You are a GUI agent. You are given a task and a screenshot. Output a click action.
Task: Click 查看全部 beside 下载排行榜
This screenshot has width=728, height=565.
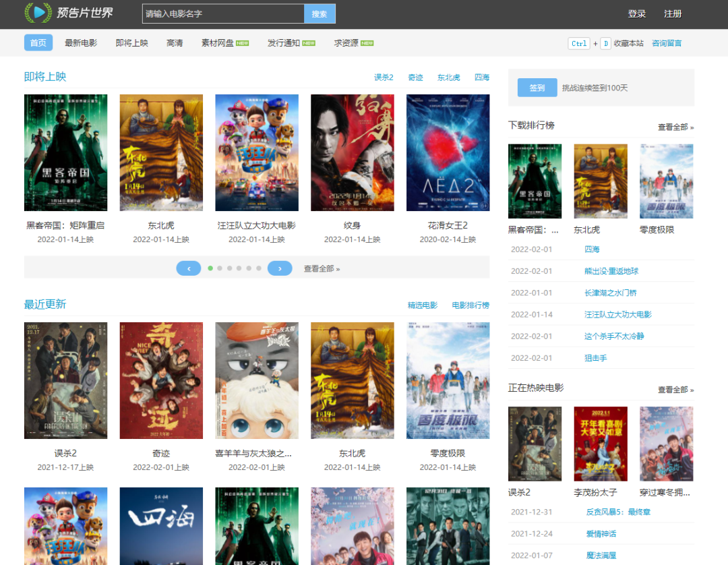pyautogui.click(x=676, y=127)
